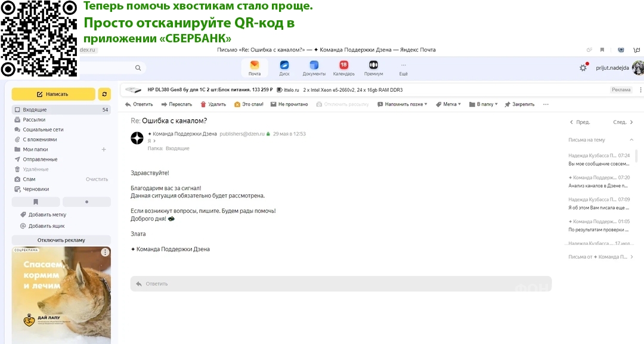Screen dimensions: 644x344
Task: Add new folder with plus icon
Action: [x=104, y=150]
